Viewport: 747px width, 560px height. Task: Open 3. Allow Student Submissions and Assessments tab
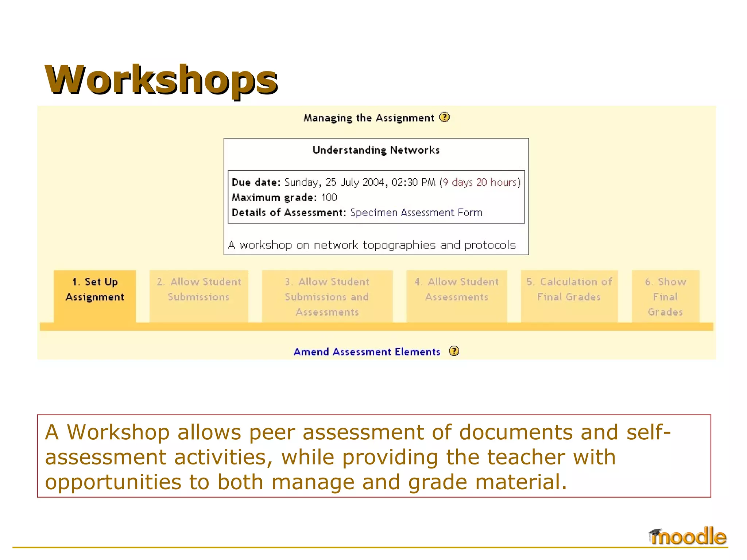[327, 296]
